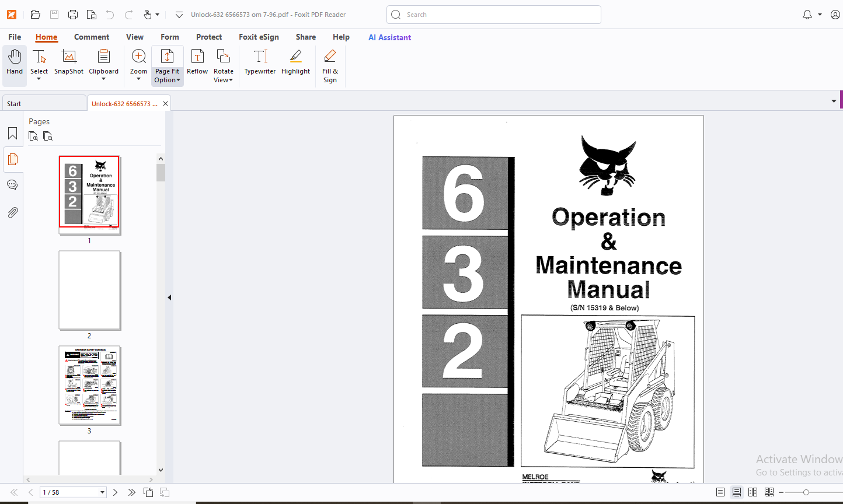843x504 pixels.
Task: Open the Help ribbon tab
Action: click(341, 37)
